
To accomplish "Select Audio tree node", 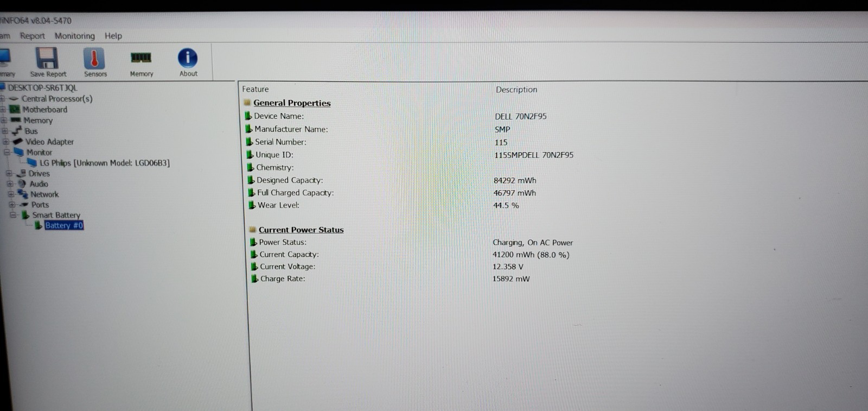I will [x=39, y=184].
